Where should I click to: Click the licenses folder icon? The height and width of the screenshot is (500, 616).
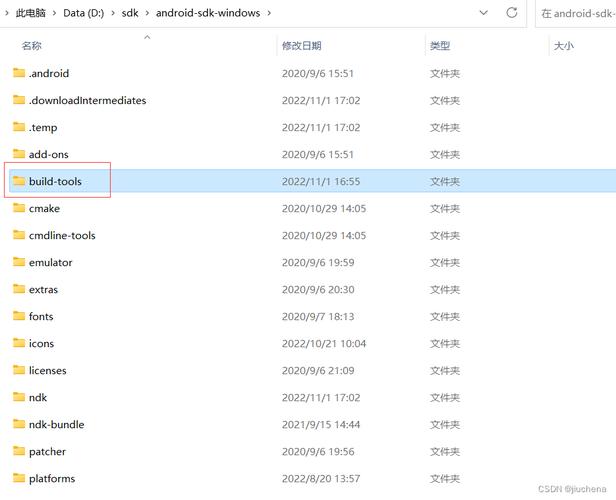point(18,370)
